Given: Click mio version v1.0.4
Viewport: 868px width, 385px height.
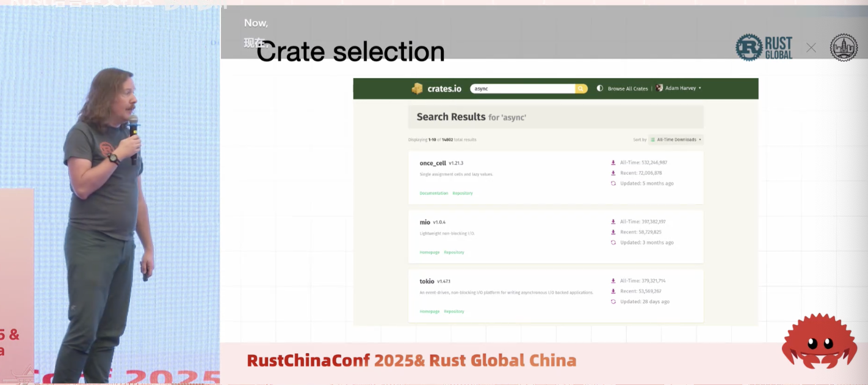Looking at the screenshot, I should pos(439,222).
